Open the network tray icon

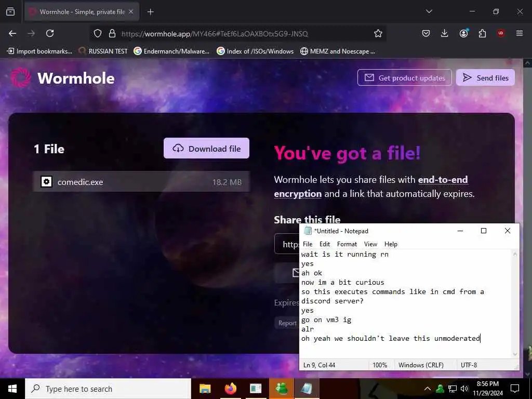pos(453,389)
